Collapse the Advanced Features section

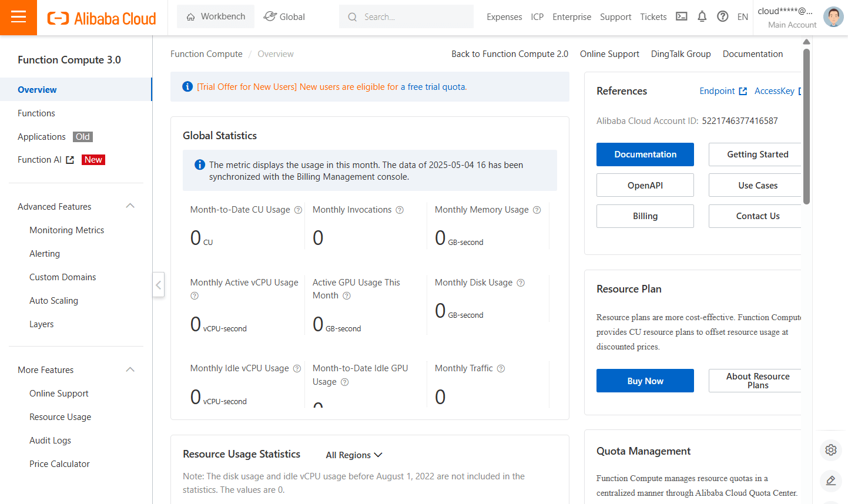pyautogui.click(x=130, y=206)
